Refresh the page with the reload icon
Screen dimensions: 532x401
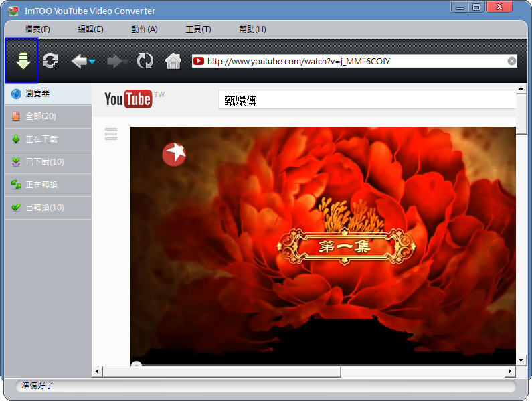145,61
